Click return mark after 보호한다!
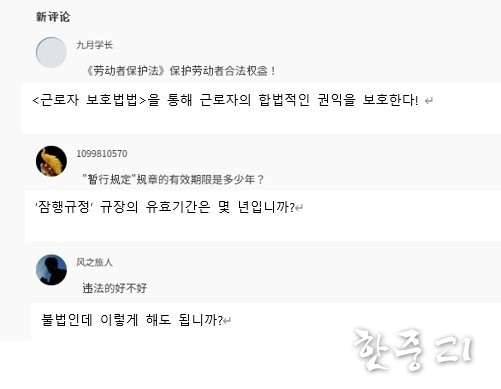 tap(429, 101)
